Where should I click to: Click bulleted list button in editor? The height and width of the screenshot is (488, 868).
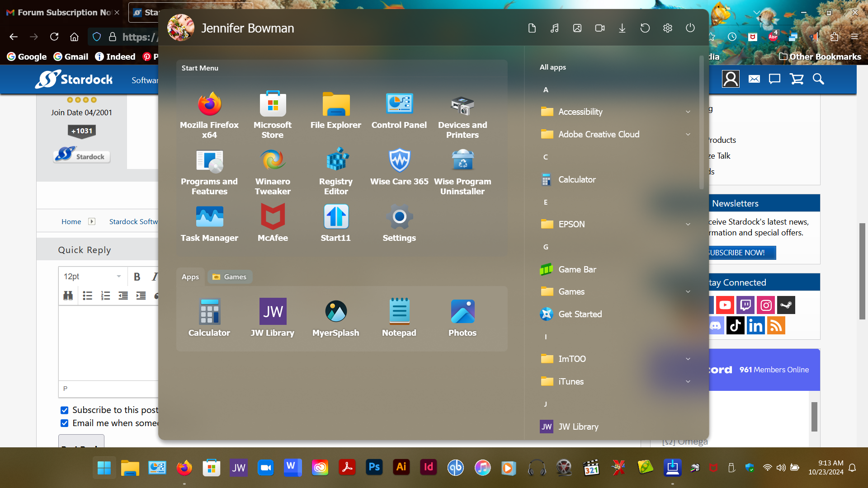87,296
